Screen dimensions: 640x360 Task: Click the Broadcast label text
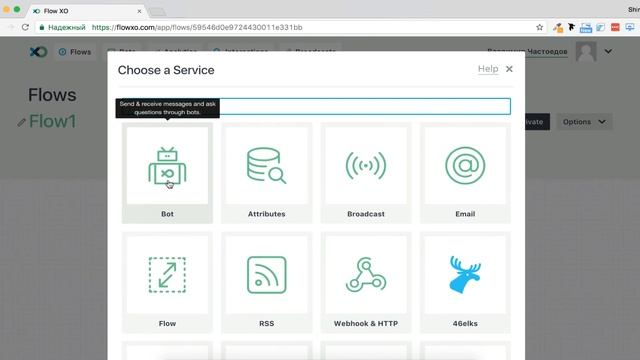pyautogui.click(x=366, y=214)
